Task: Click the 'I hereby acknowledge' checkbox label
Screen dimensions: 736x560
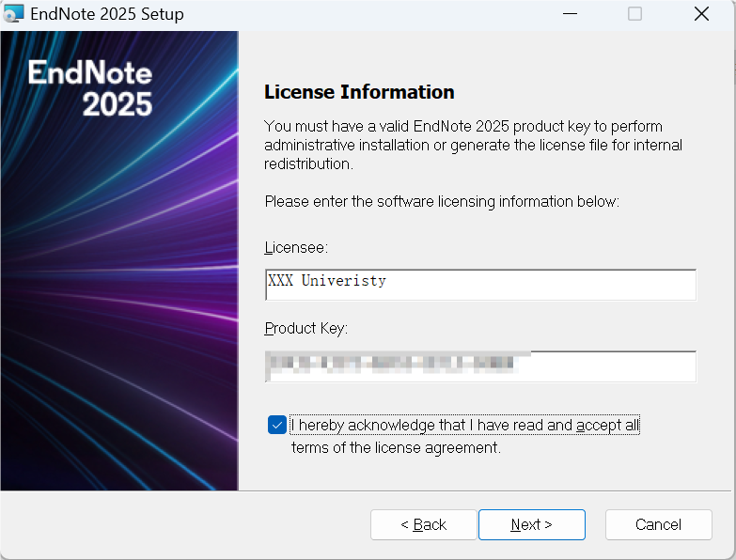Action: [x=464, y=426]
